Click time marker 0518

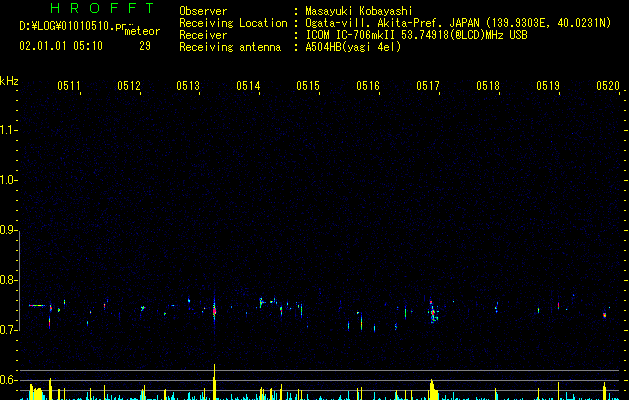click(488, 86)
